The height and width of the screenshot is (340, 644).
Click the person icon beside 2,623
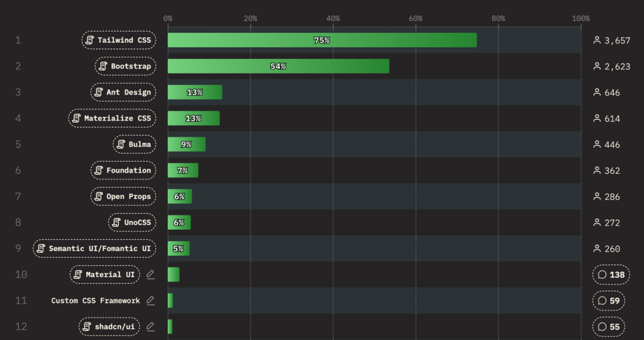(597, 66)
